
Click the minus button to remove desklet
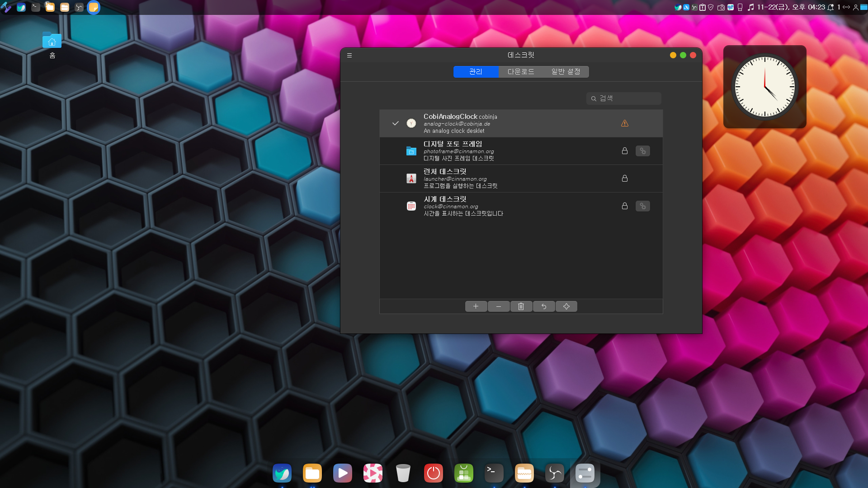[499, 306]
